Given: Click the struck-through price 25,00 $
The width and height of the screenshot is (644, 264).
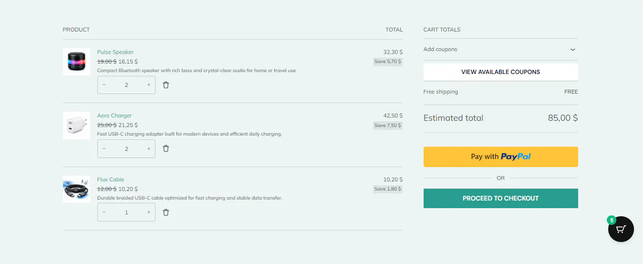Looking at the screenshot, I should 107,125.
